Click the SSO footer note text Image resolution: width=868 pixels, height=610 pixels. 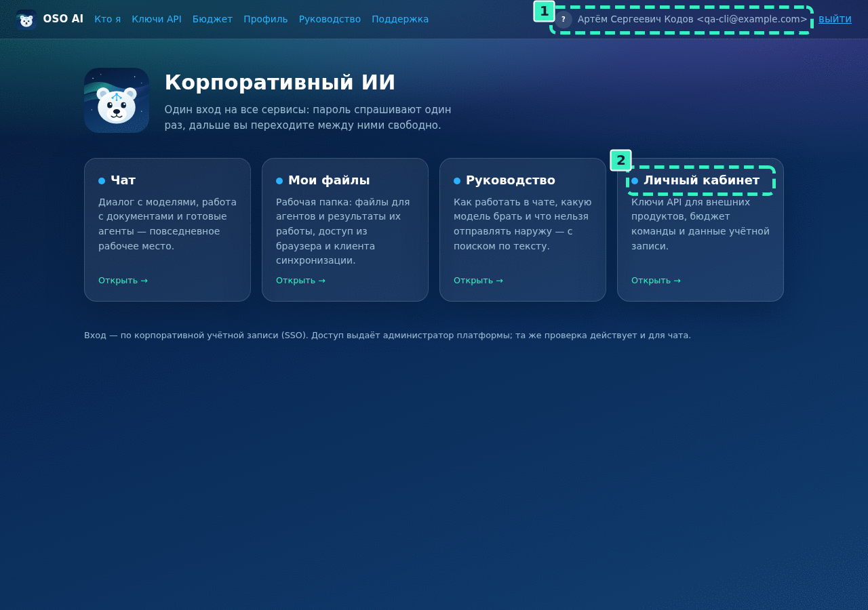[387, 335]
